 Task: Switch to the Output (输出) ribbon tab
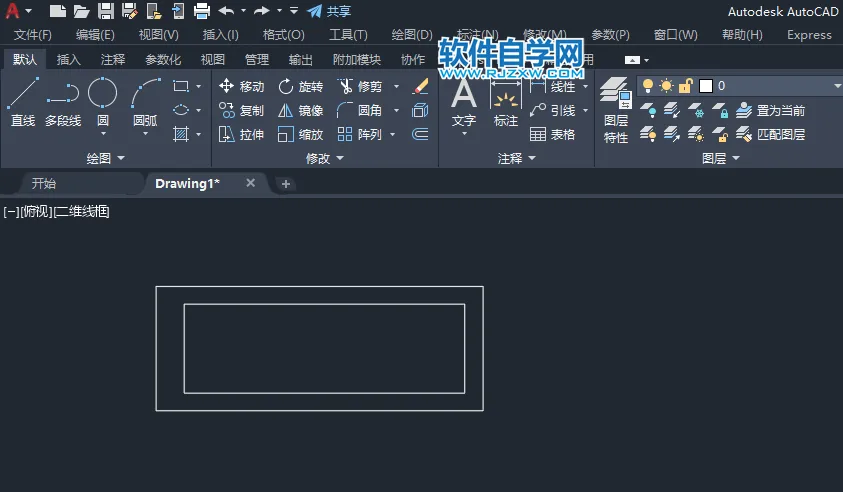[x=301, y=60]
